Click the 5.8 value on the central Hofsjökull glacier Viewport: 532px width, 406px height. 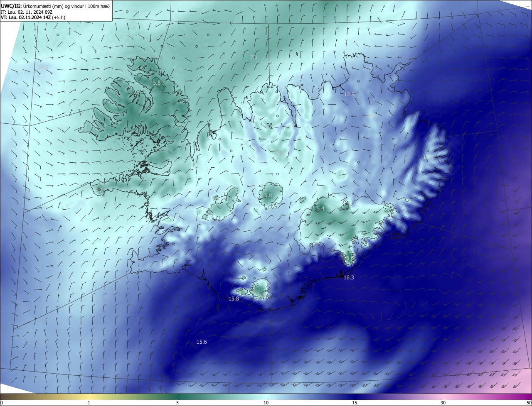pos(268,195)
